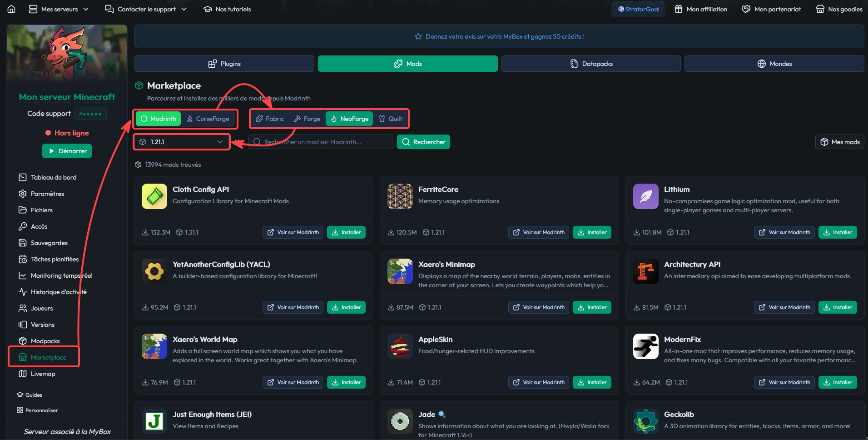The width and height of the screenshot is (868, 440).
Task: Open Tâches planifiées in sidebar
Action: pyautogui.click(x=48, y=259)
